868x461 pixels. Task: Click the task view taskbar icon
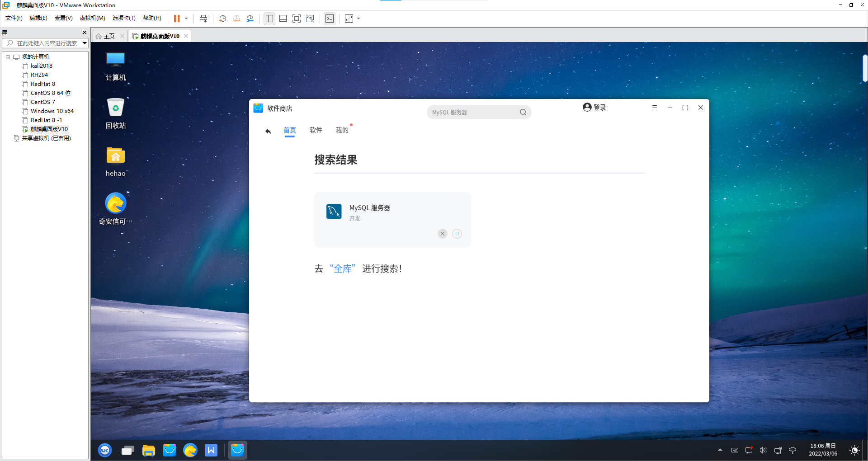pos(127,450)
